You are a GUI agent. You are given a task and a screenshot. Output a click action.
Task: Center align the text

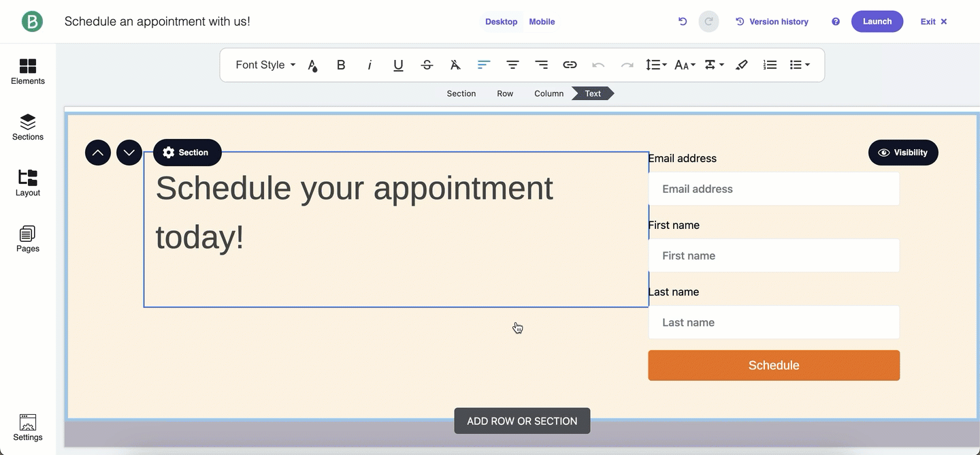[512, 65]
